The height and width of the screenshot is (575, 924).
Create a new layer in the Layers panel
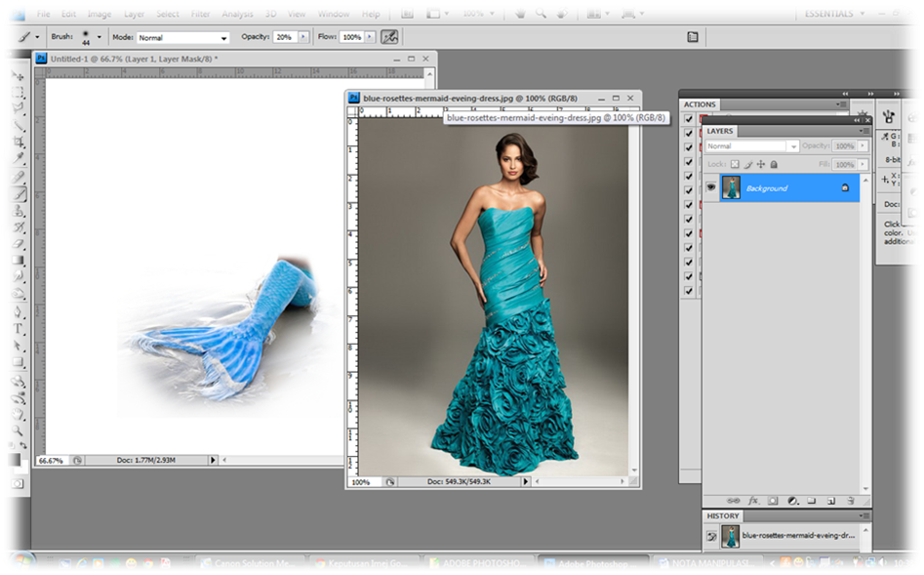pyautogui.click(x=832, y=501)
